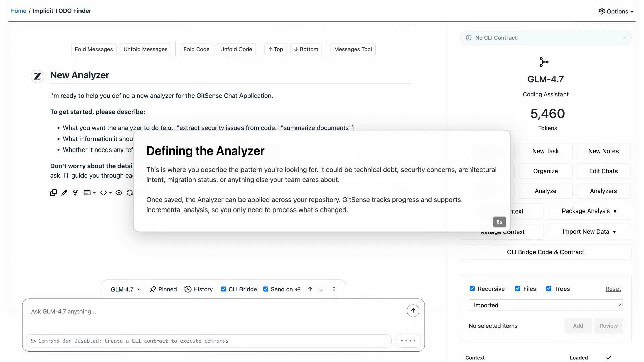The width and height of the screenshot is (644, 362).
Task: Copy the New Analyzer message
Action: pos(53,193)
